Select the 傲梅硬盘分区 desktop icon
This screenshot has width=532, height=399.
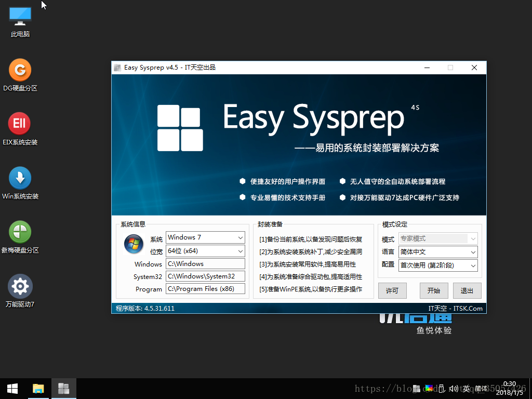pos(20,237)
